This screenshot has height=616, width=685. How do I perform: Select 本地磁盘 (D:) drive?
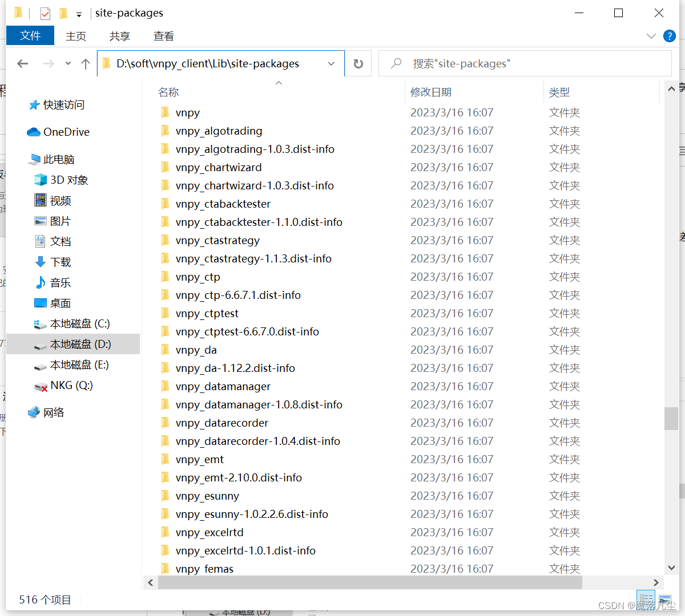coord(80,345)
